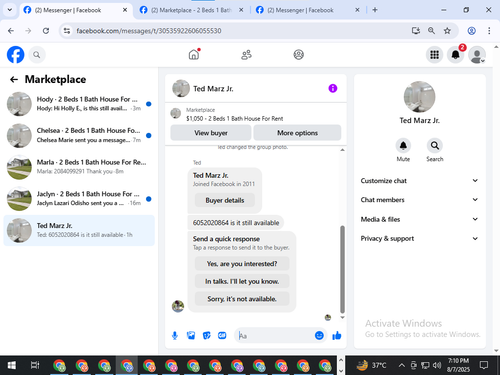Image resolution: width=500 pixels, height=375 pixels.
Task: Switch to the last Messenger browser tab
Action: tap(307, 10)
